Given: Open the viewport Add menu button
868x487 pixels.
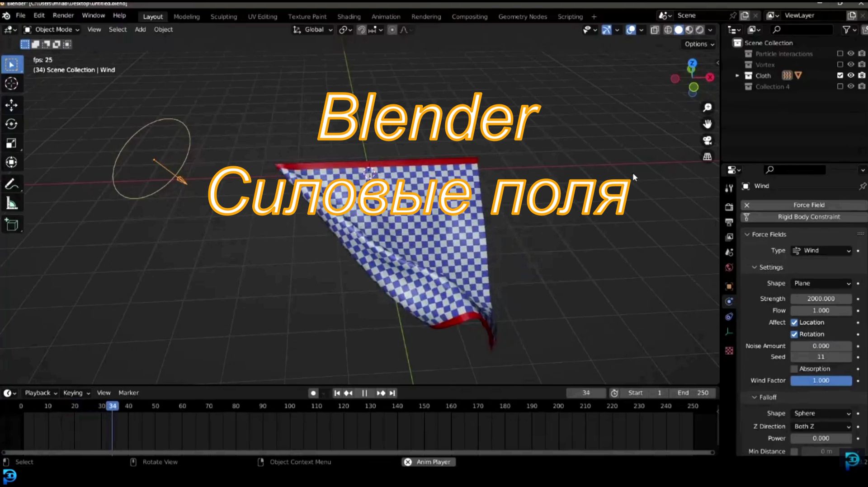Looking at the screenshot, I should [140, 30].
